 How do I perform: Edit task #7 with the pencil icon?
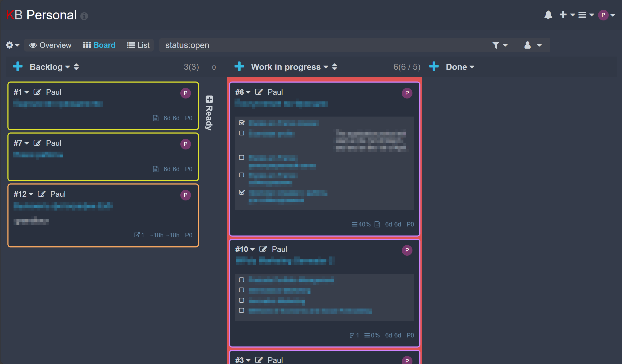click(x=37, y=143)
